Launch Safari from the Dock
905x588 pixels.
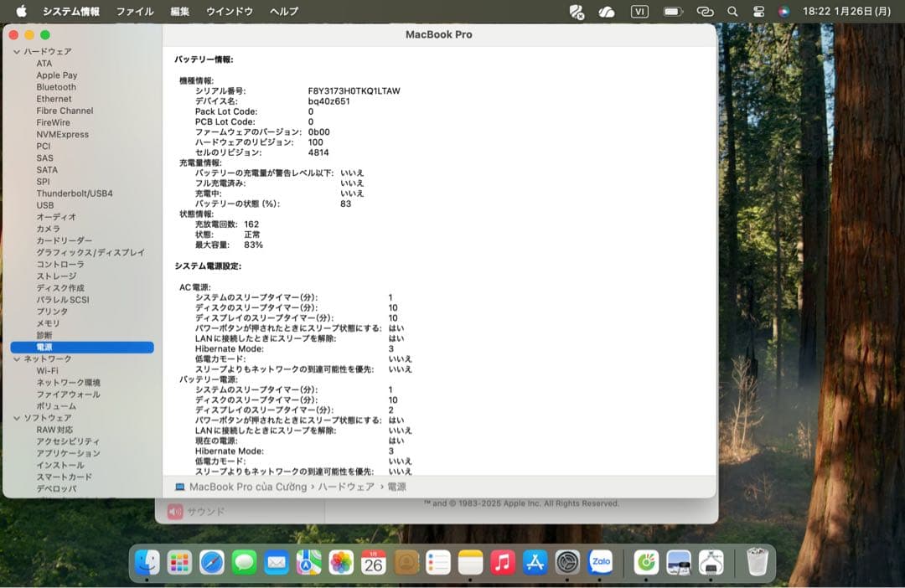(212, 562)
